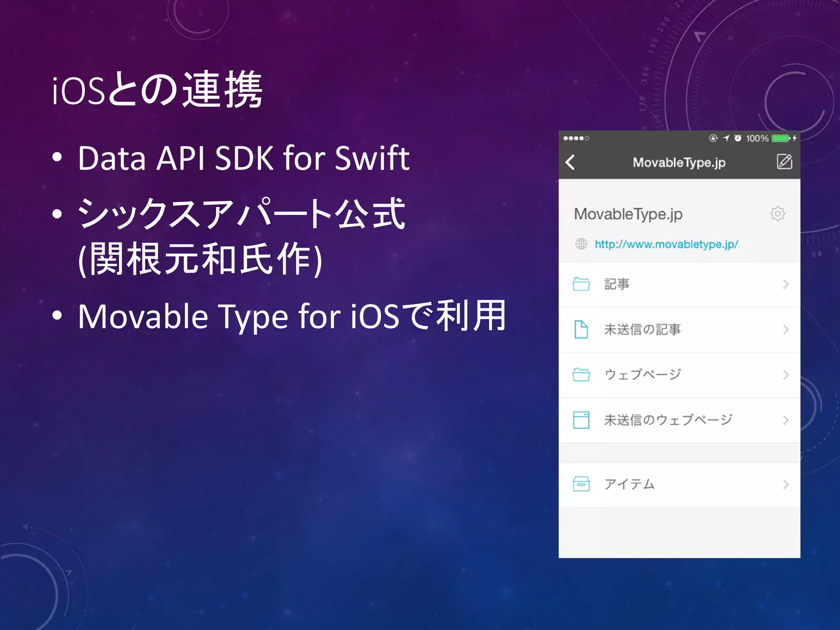Tap the document icon for 未送信の記事

tap(581, 329)
